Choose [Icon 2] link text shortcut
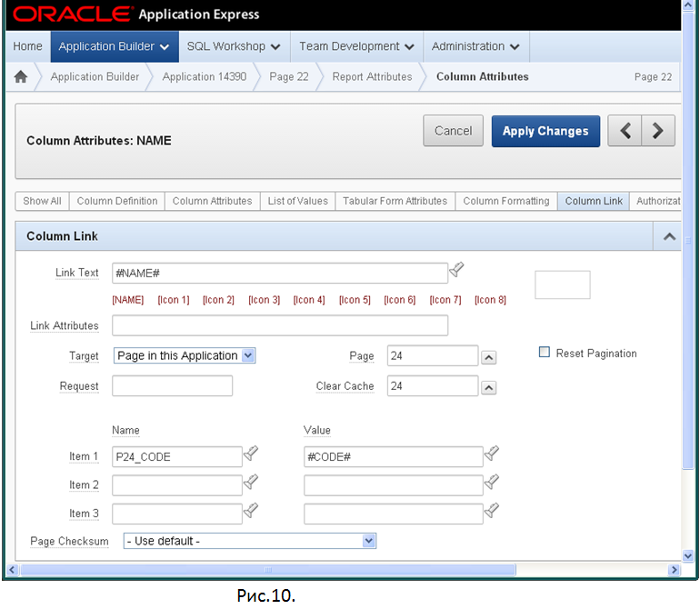This screenshot has height=609, width=700. click(218, 300)
